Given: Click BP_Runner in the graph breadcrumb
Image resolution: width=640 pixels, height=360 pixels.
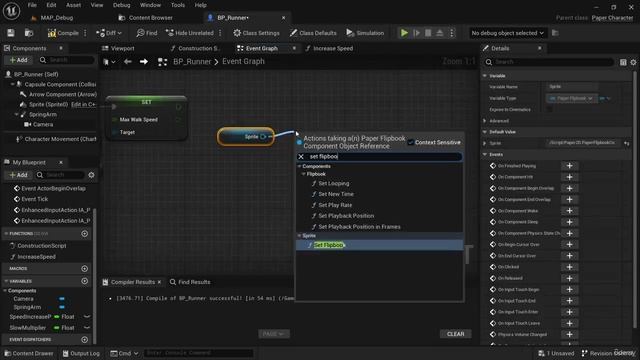Looking at the screenshot, I should tap(192, 62).
